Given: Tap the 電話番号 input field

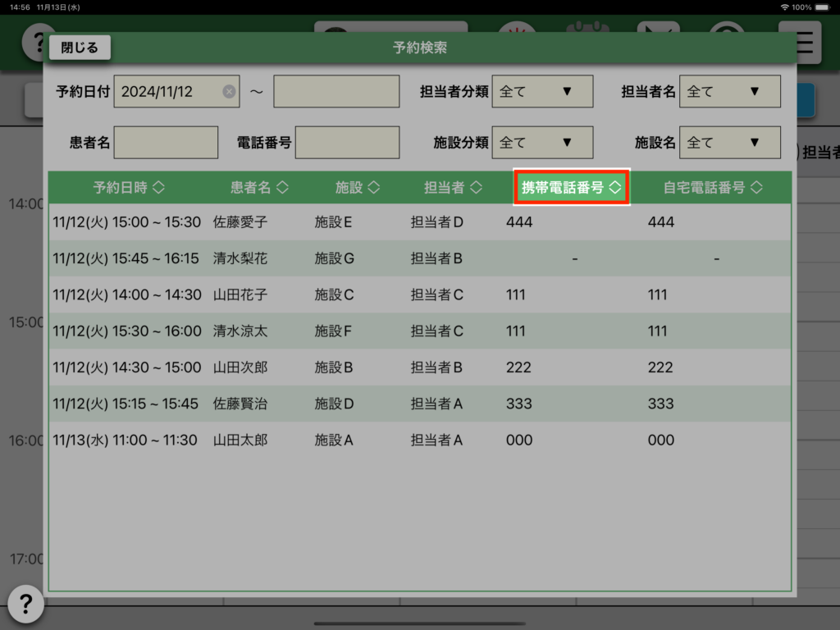Looking at the screenshot, I should (347, 143).
